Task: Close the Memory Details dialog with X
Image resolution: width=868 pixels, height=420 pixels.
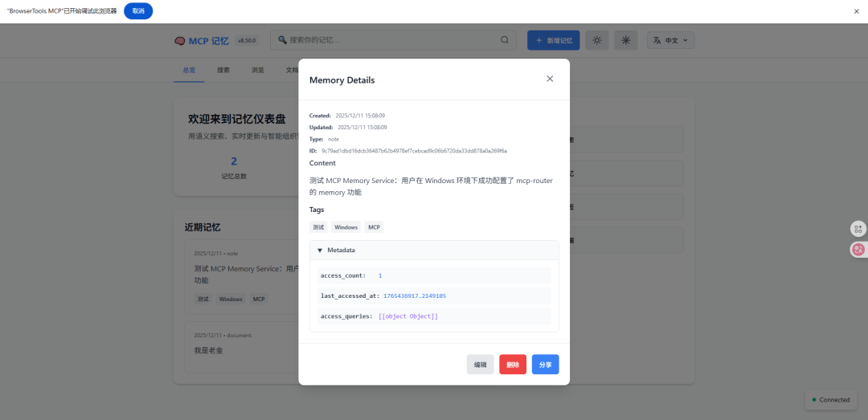Action: (x=550, y=79)
